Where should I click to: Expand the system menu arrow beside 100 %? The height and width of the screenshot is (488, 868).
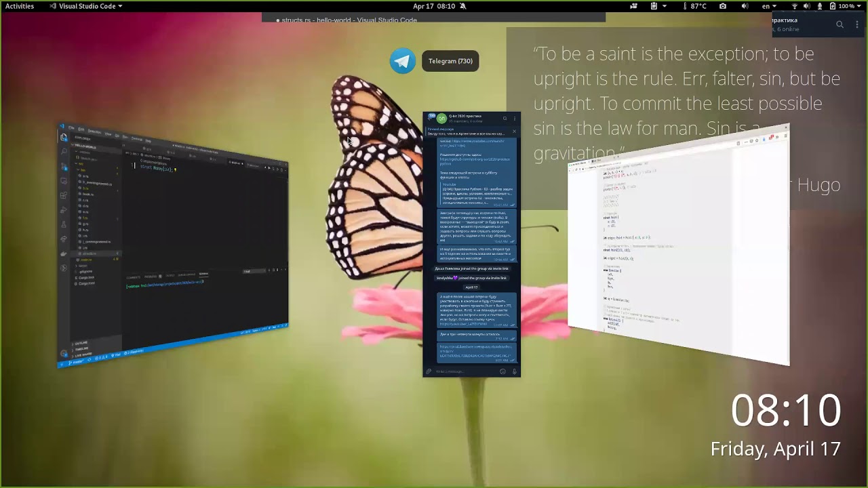[861, 6]
